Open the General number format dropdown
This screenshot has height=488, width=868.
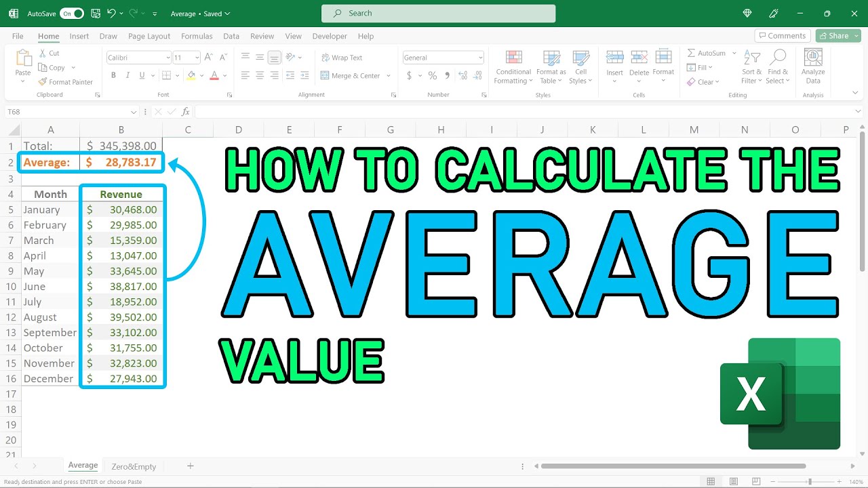tap(481, 58)
